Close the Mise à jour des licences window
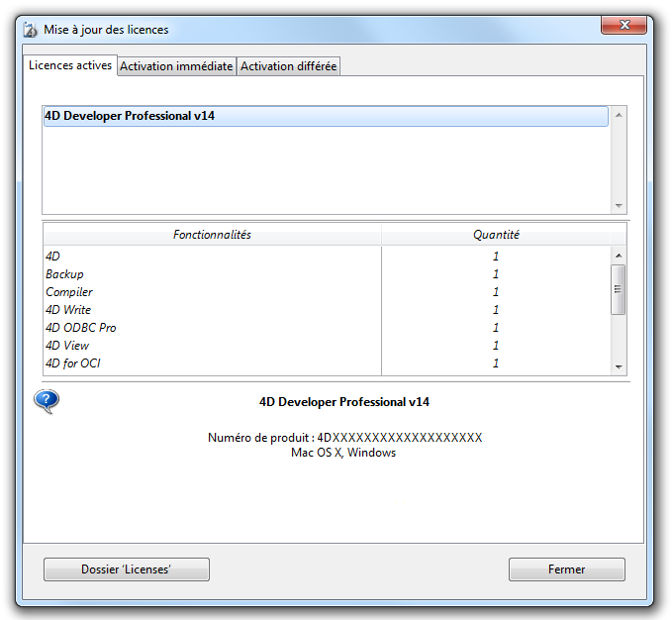 pos(624,25)
